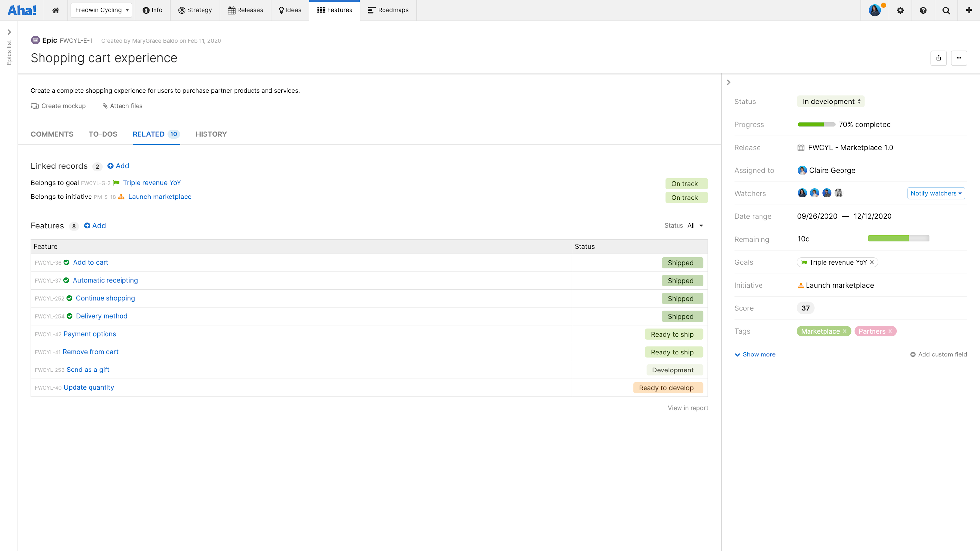980x551 pixels.
Task: Open the Roadmaps menu
Action: (x=388, y=10)
